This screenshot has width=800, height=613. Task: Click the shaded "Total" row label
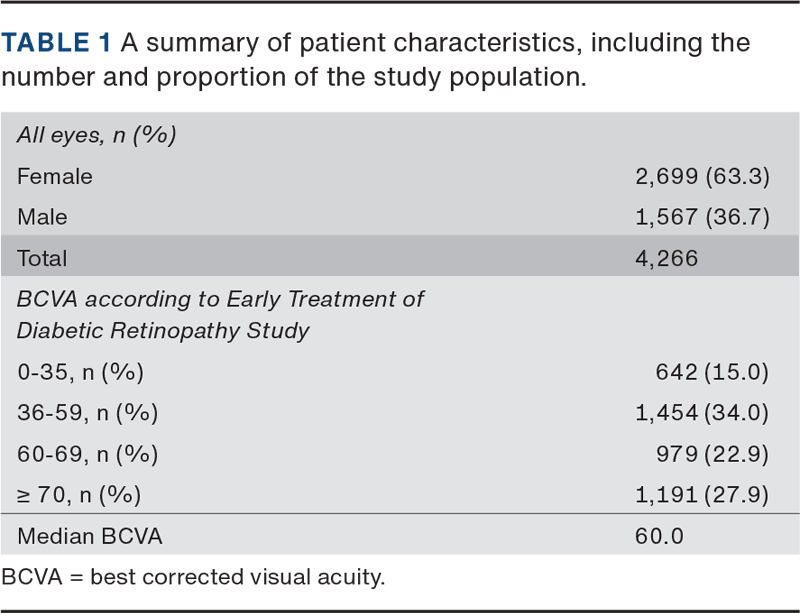click(x=42, y=258)
